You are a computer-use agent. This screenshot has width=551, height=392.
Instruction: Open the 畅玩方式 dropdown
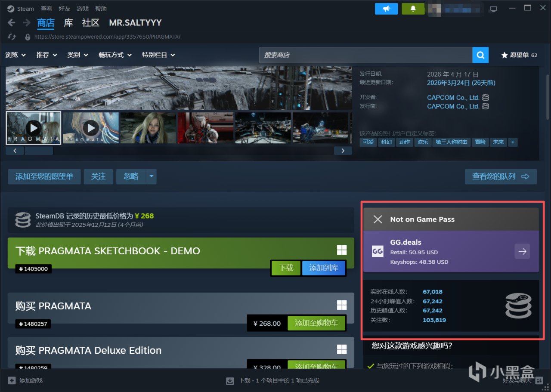click(115, 55)
